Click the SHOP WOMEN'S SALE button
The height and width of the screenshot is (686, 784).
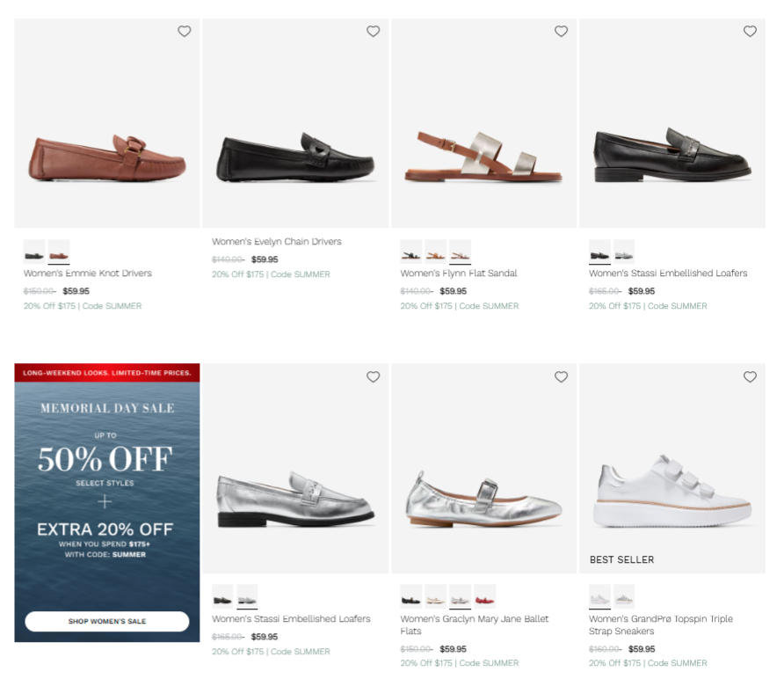point(105,621)
